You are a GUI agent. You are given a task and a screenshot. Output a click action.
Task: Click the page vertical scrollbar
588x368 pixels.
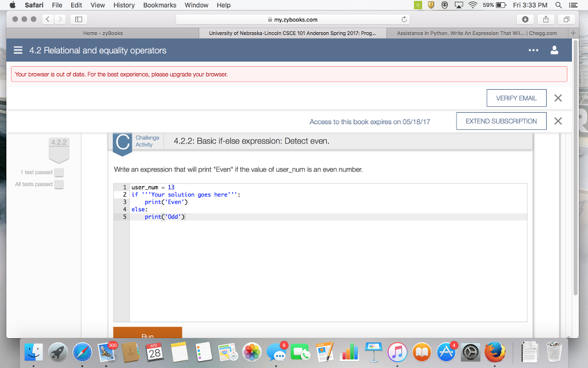click(575, 167)
